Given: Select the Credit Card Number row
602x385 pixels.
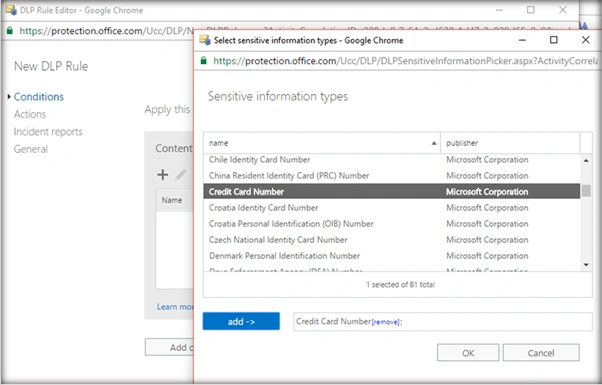Looking at the screenshot, I should click(392, 192).
